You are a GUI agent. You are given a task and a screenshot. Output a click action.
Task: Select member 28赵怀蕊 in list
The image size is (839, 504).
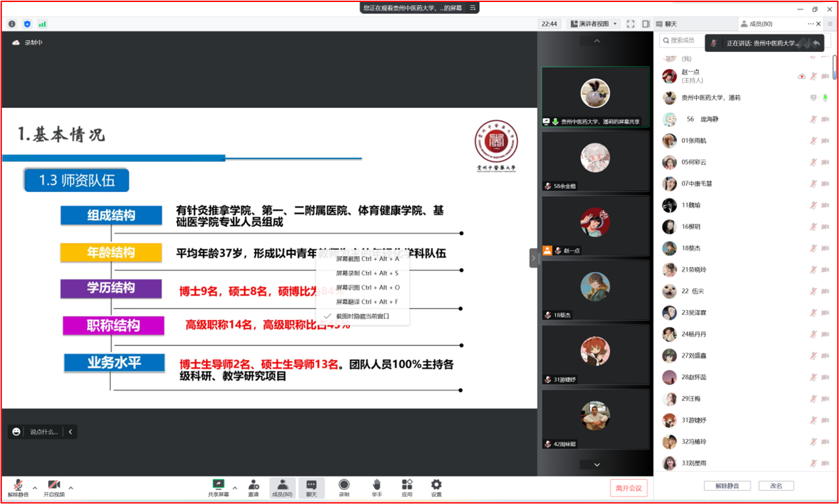(x=746, y=377)
